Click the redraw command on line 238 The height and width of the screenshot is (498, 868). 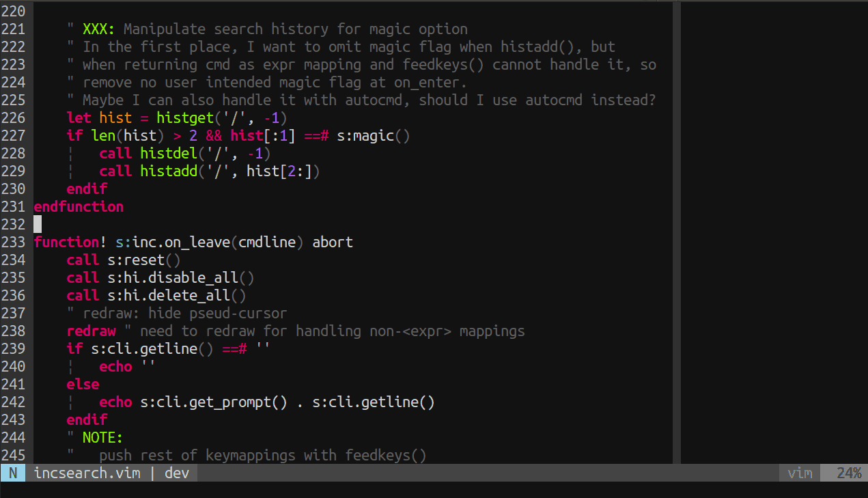[x=91, y=331]
